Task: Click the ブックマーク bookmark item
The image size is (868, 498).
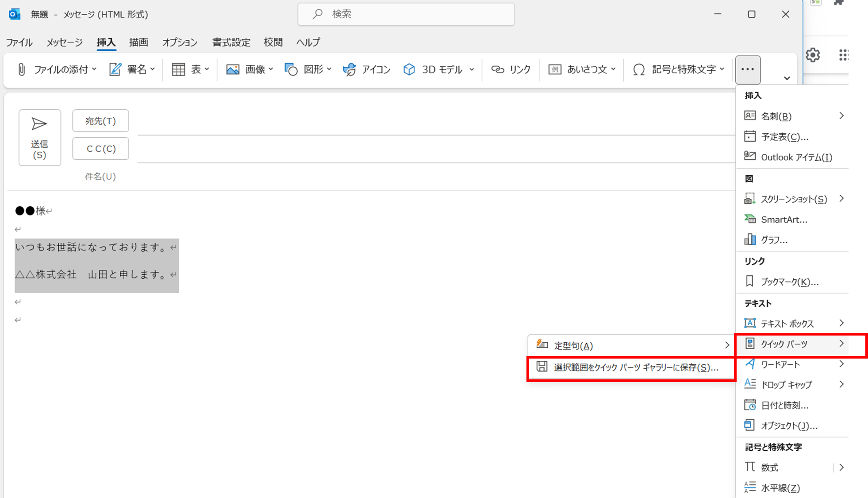Action: (789, 282)
